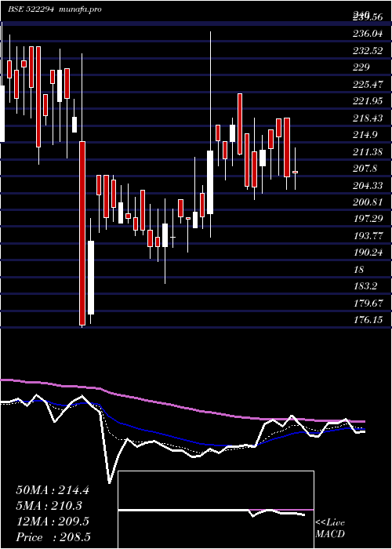
Task: Select the 218.43 price axis label
Action: click(368, 118)
